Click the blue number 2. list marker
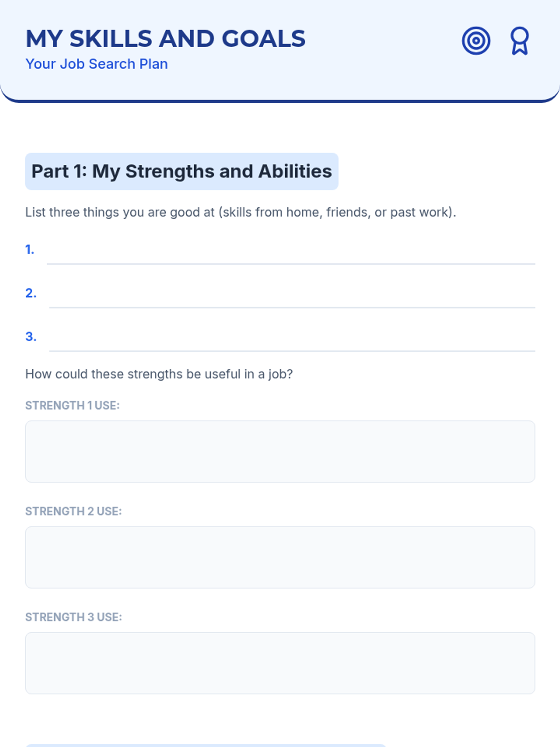Screen dimensions: 560x747 (31, 293)
